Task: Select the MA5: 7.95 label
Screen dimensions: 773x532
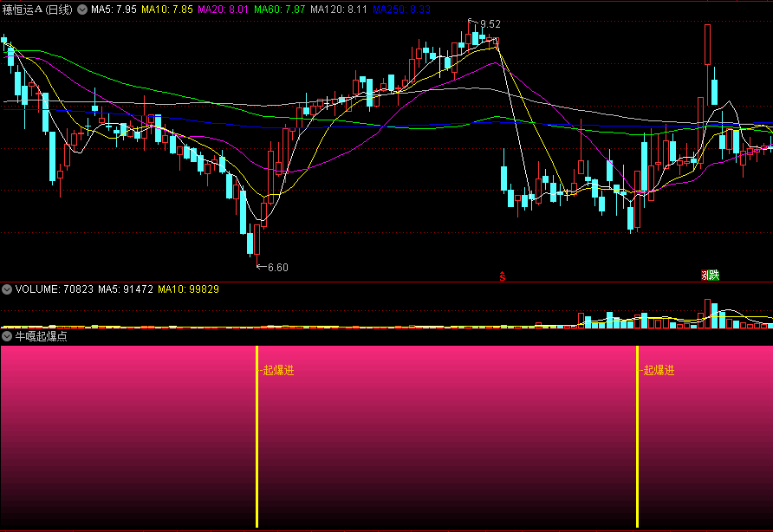Action: point(114,10)
